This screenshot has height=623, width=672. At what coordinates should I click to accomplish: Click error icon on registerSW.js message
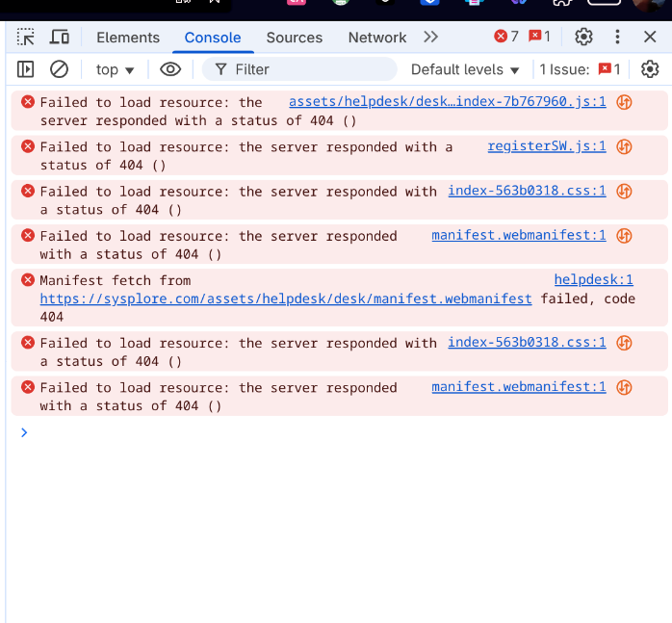click(28, 146)
